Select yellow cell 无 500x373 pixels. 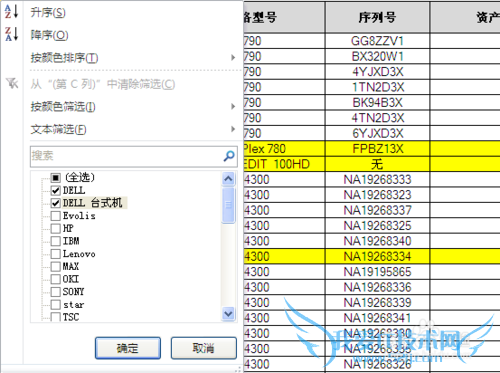pos(377,164)
